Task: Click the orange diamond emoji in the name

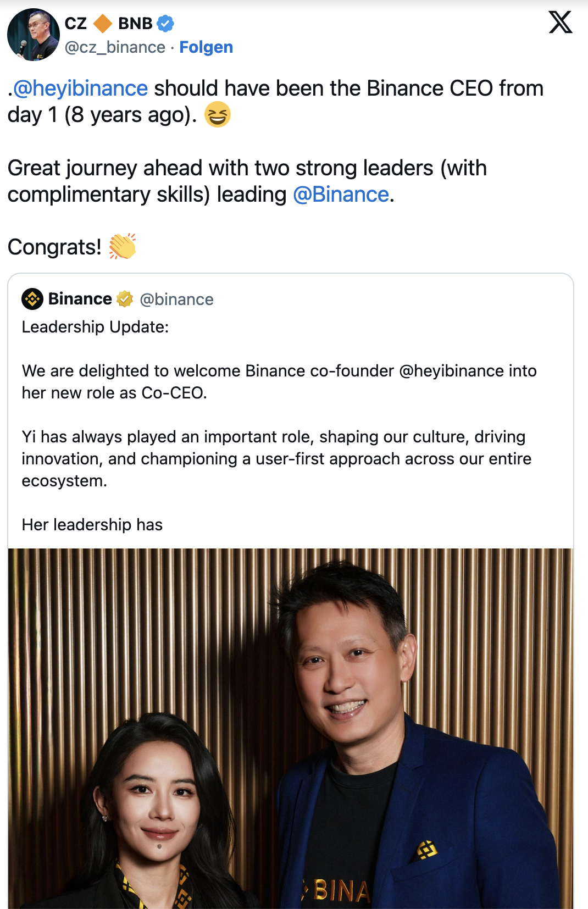Action: [103, 24]
